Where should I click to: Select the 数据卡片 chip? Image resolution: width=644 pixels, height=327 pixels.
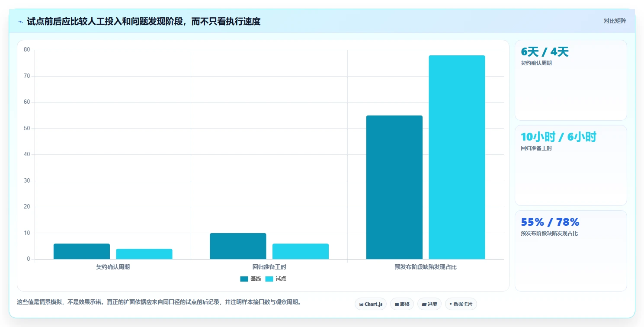pos(461,304)
